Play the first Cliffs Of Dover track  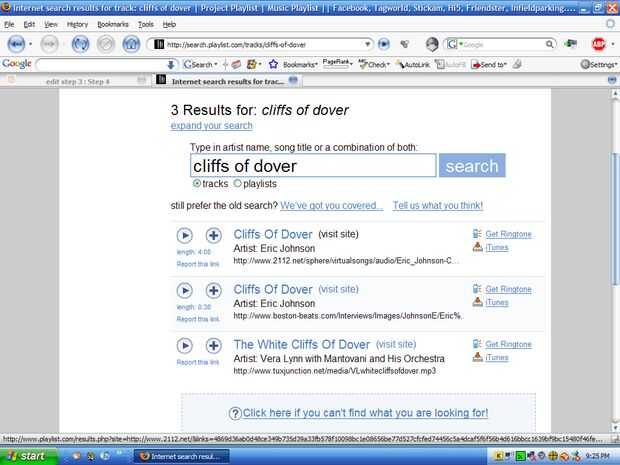(x=184, y=235)
